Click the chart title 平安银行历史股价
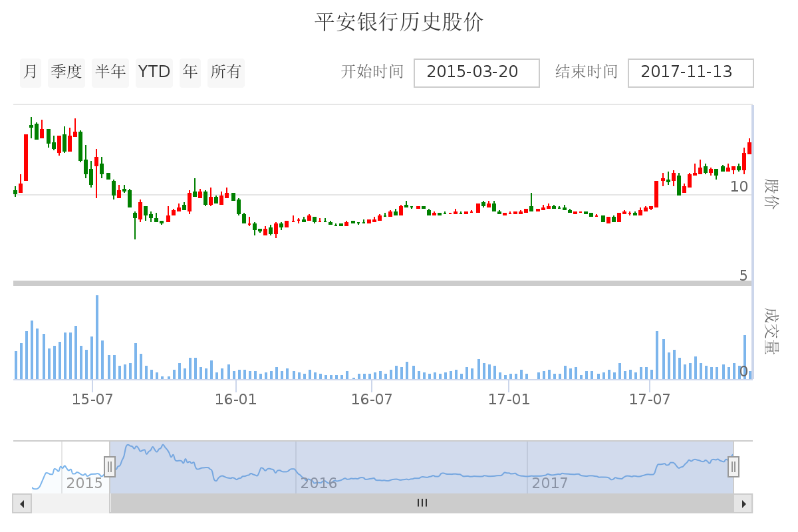The image size is (798, 532). point(399,22)
